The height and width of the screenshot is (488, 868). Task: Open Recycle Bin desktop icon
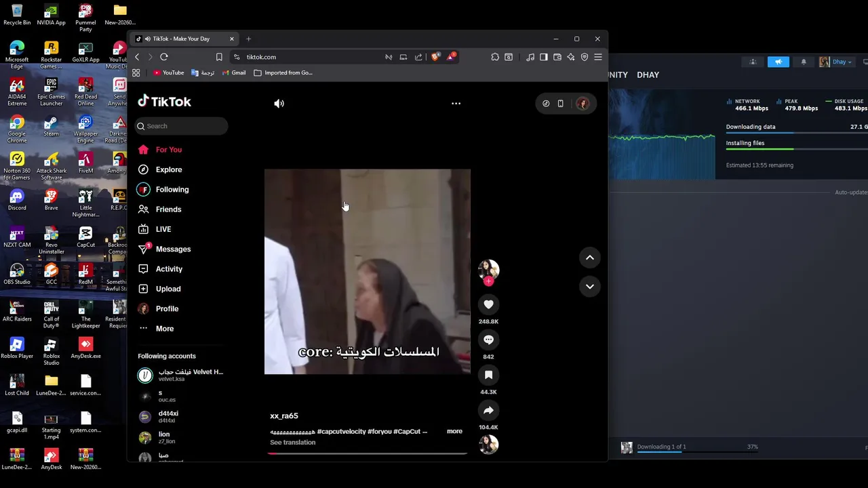tap(17, 15)
